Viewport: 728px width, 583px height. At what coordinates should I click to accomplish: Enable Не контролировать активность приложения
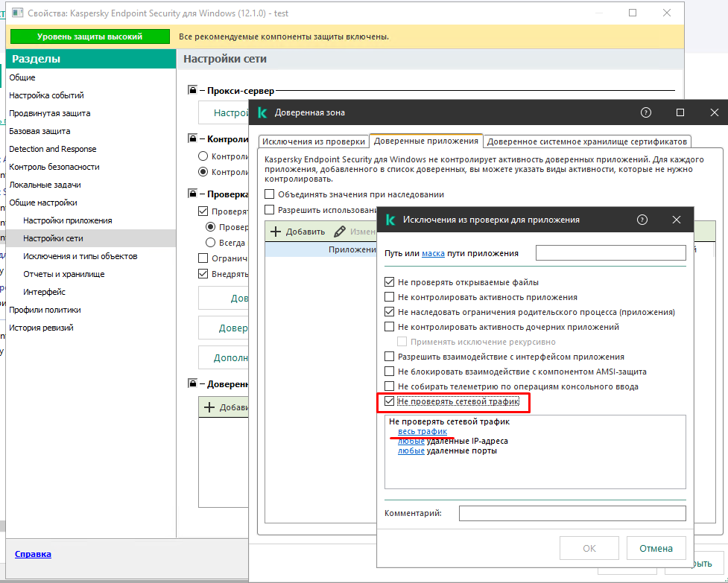tap(389, 297)
